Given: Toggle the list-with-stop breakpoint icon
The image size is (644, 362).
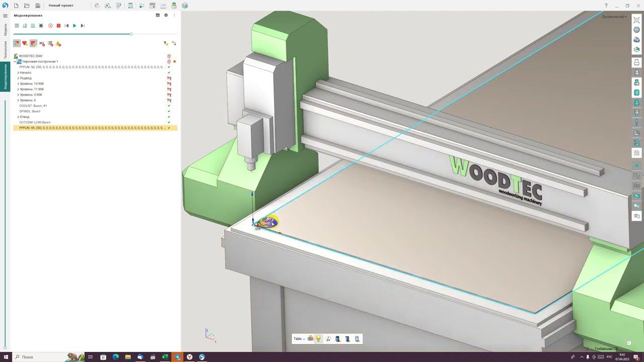Looking at the screenshot, I should (50, 44).
